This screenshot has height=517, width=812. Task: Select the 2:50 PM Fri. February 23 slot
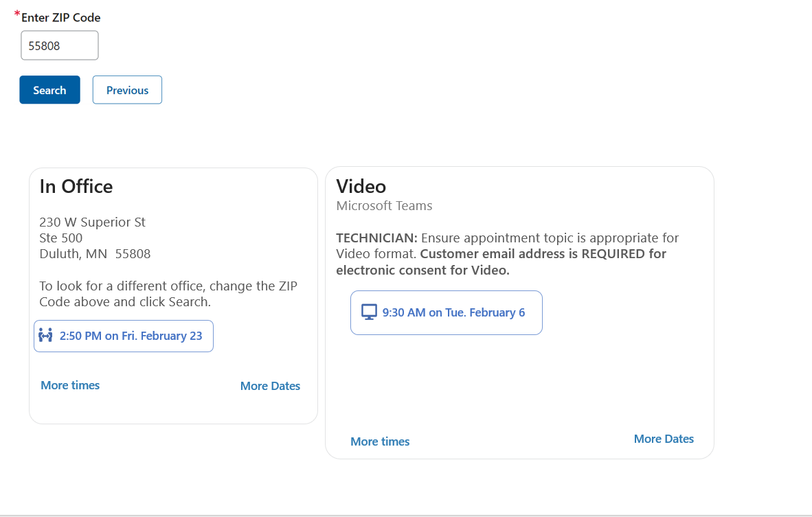point(131,336)
